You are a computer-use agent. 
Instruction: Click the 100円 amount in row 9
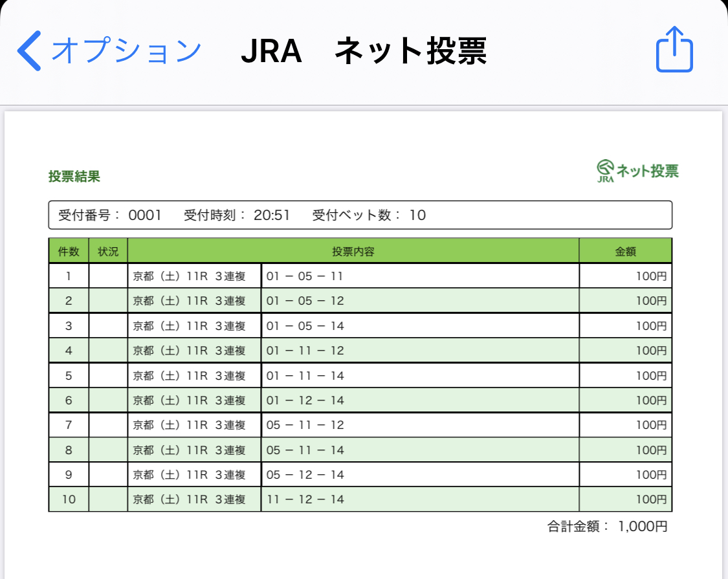(652, 475)
